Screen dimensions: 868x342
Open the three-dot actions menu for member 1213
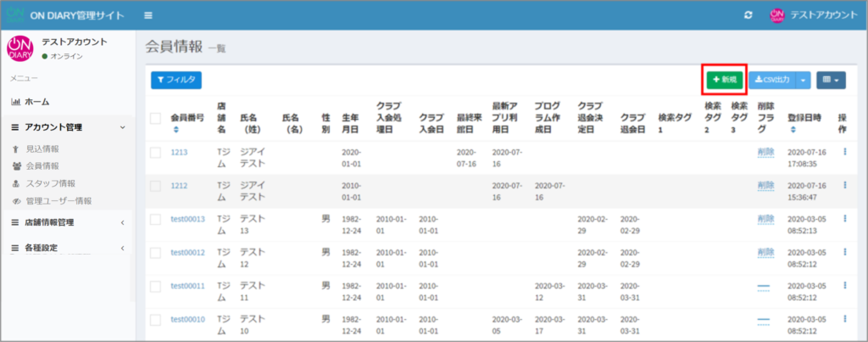(844, 151)
